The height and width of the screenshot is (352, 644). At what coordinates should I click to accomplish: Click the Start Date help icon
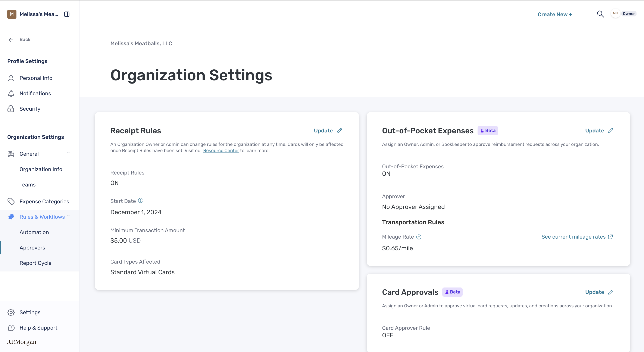pyautogui.click(x=141, y=201)
